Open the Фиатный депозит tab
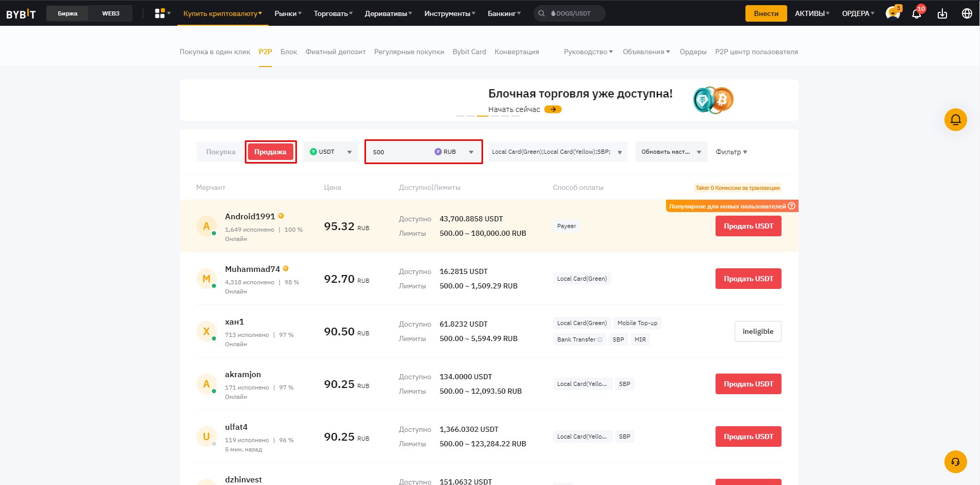This screenshot has height=485, width=980. 336,52
